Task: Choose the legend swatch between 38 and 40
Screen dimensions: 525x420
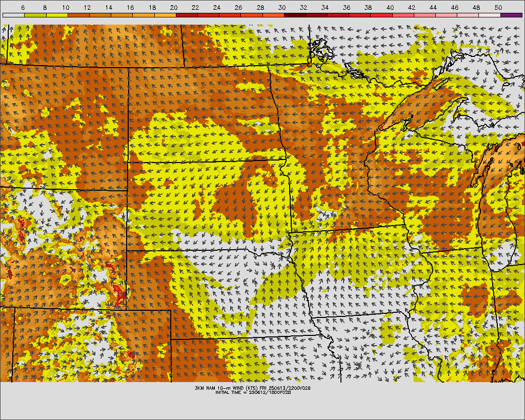Action: (x=381, y=15)
